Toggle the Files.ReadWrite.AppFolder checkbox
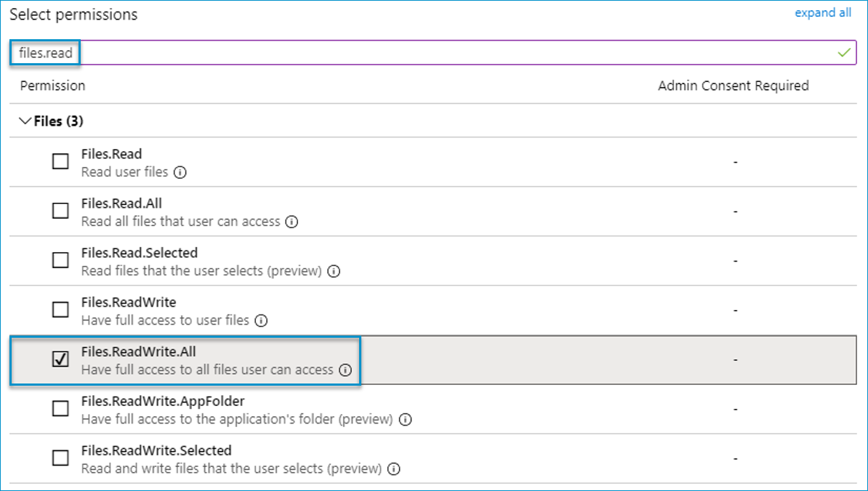The height and width of the screenshot is (491, 868). pos(61,409)
